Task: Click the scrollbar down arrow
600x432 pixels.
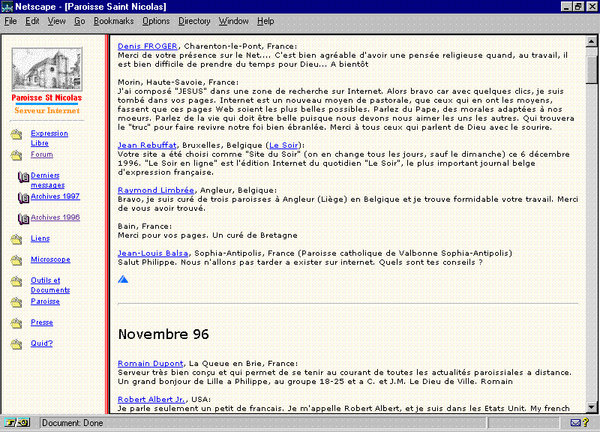Action: 591,408
